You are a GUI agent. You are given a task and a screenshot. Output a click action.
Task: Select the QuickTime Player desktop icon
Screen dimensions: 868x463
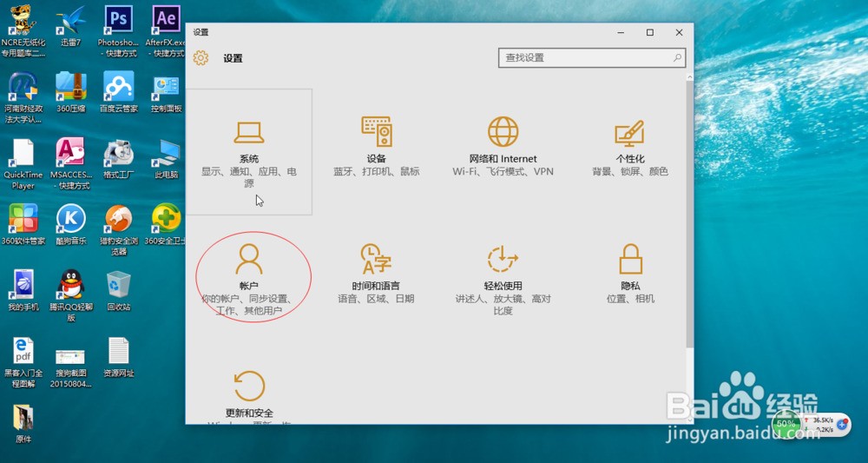pos(23,164)
